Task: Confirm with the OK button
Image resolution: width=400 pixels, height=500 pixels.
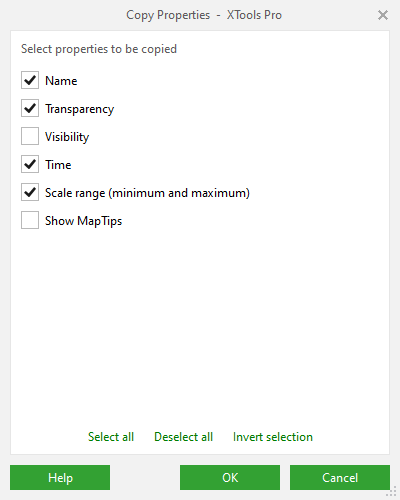Action: pyautogui.click(x=230, y=477)
